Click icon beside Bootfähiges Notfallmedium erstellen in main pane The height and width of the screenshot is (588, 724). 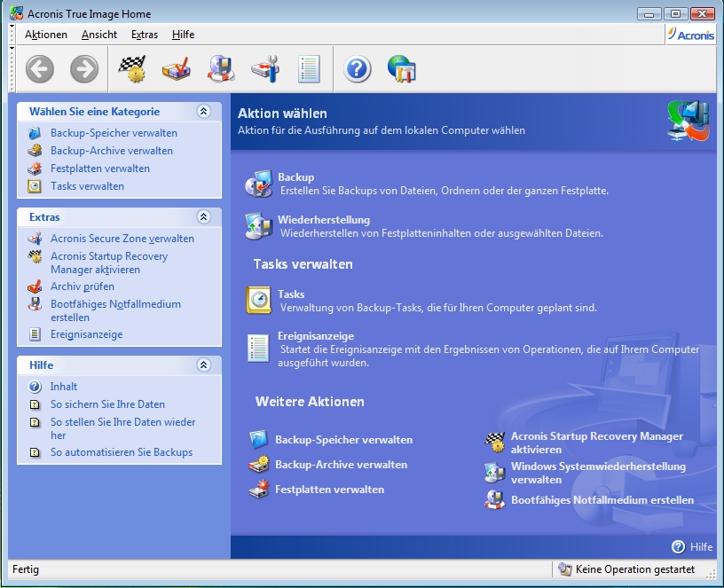click(495, 500)
